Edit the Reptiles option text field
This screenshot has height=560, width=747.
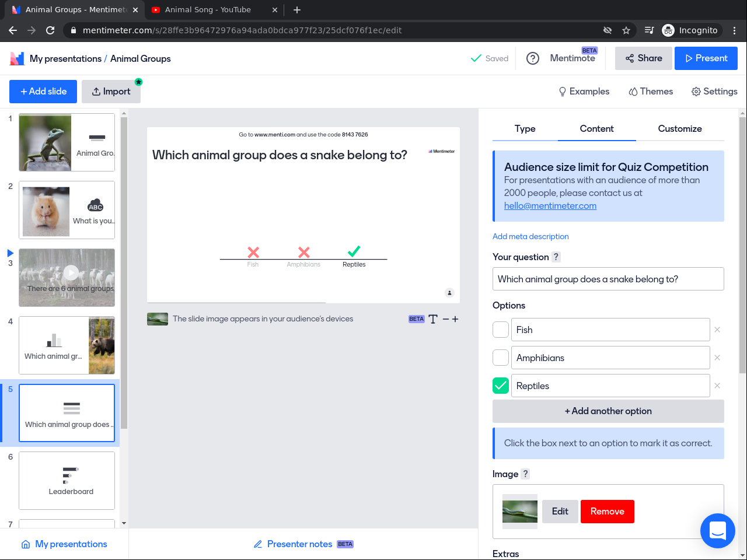tap(610, 386)
